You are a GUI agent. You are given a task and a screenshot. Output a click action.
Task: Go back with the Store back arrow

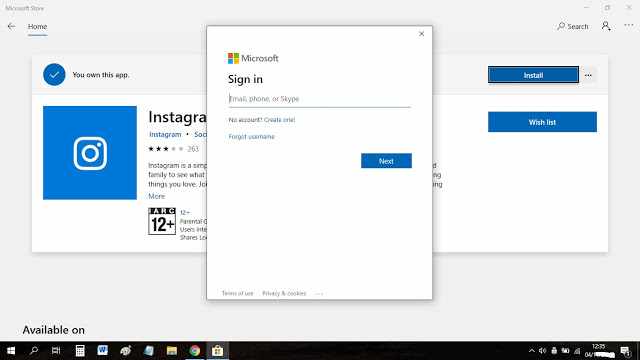(11, 27)
